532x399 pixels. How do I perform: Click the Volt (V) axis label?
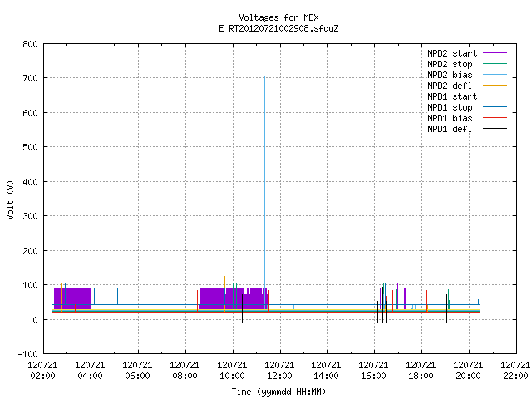(10, 199)
